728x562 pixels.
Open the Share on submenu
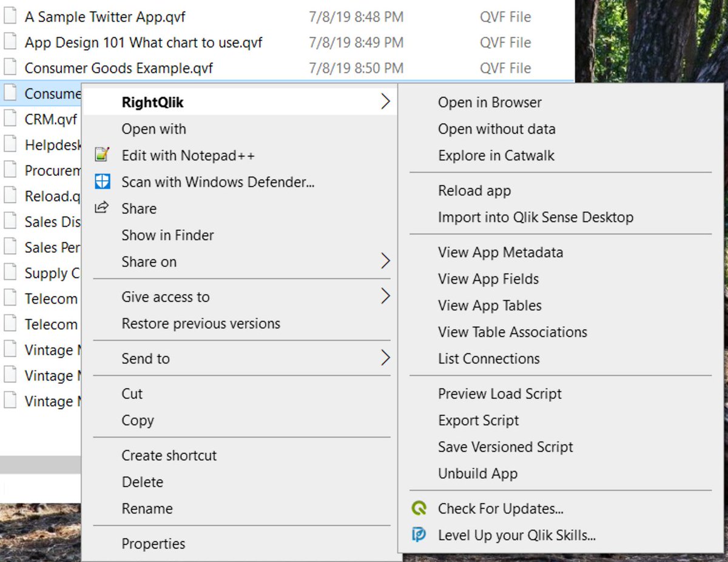pyautogui.click(x=385, y=261)
